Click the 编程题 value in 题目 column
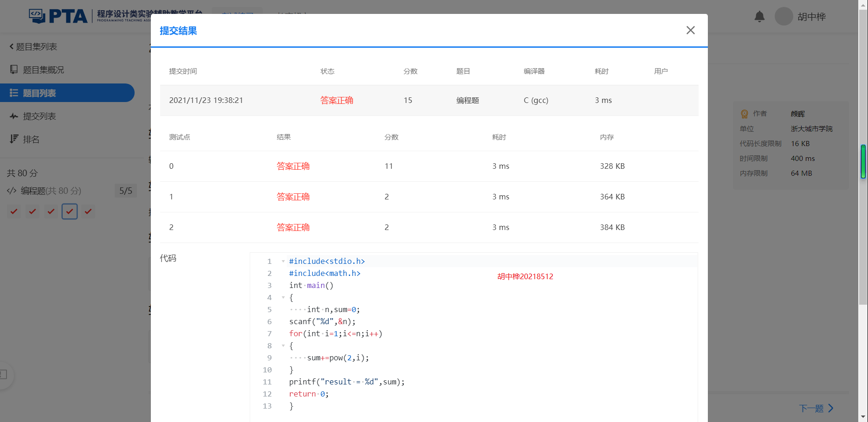Image resolution: width=868 pixels, height=422 pixels. tap(467, 100)
